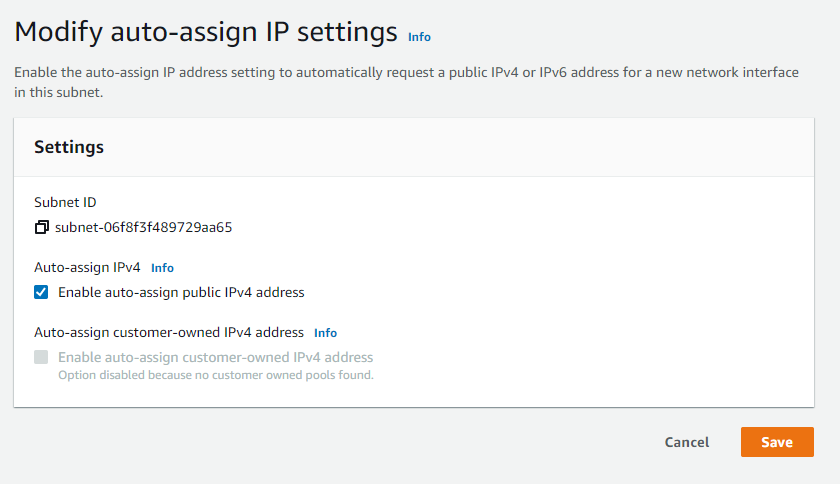The height and width of the screenshot is (484, 840).
Task: Click the 'Modify auto-assign IP settings' title
Action: tap(206, 31)
